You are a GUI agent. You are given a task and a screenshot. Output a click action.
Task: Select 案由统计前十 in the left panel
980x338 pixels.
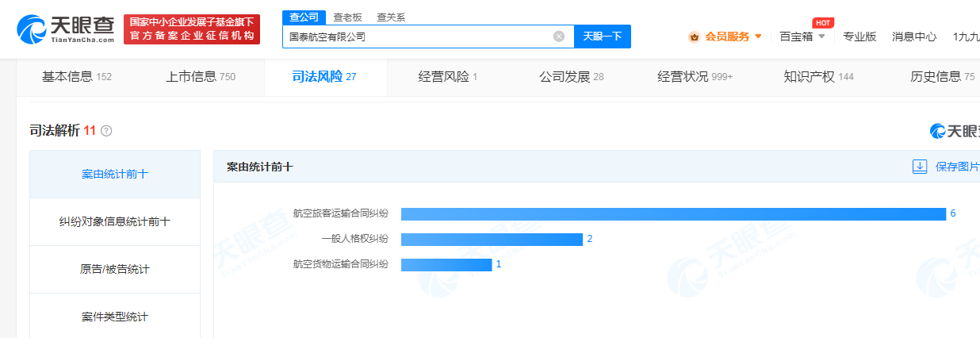(115, 174)
